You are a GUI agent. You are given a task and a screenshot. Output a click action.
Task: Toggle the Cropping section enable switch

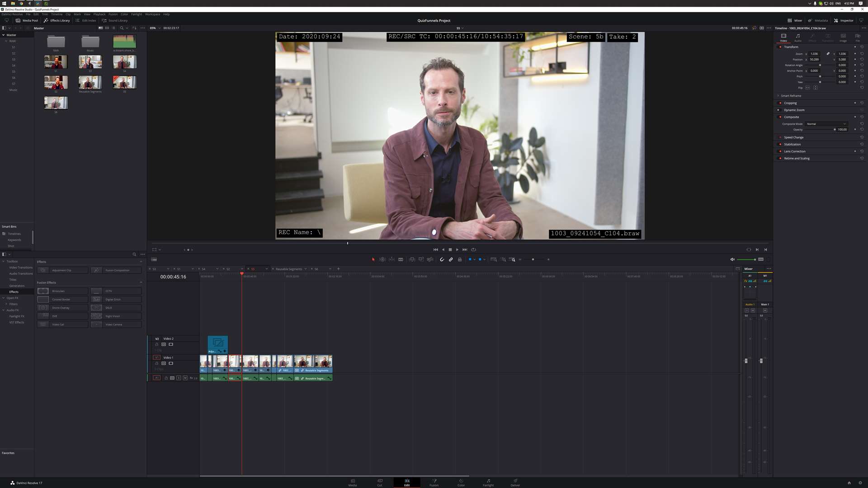point(780,103)
